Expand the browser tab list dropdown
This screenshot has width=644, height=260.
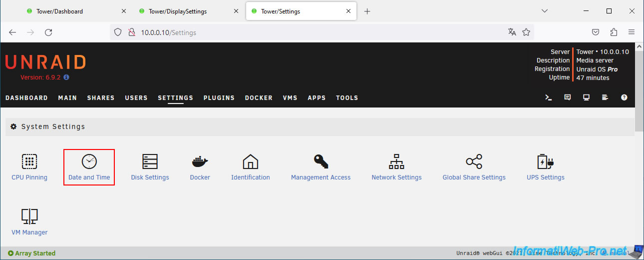click(545, 11)
